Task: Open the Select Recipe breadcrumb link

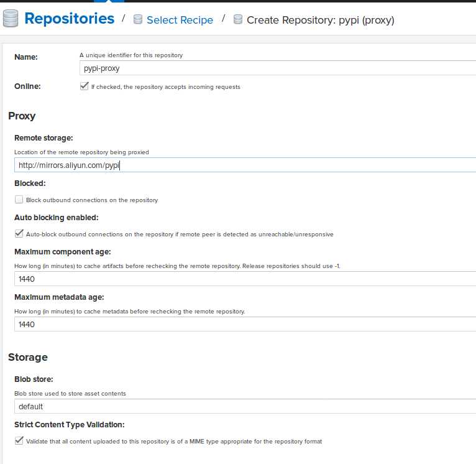Action: tap(180, 20)
